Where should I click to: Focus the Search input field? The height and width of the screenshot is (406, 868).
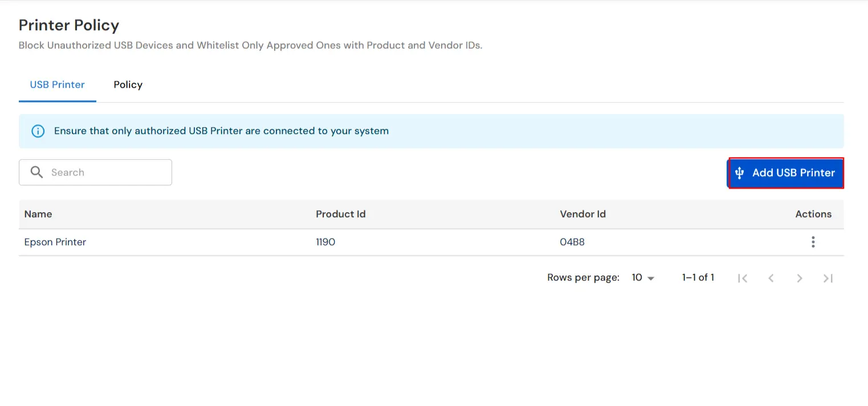[x=105, y=172]
